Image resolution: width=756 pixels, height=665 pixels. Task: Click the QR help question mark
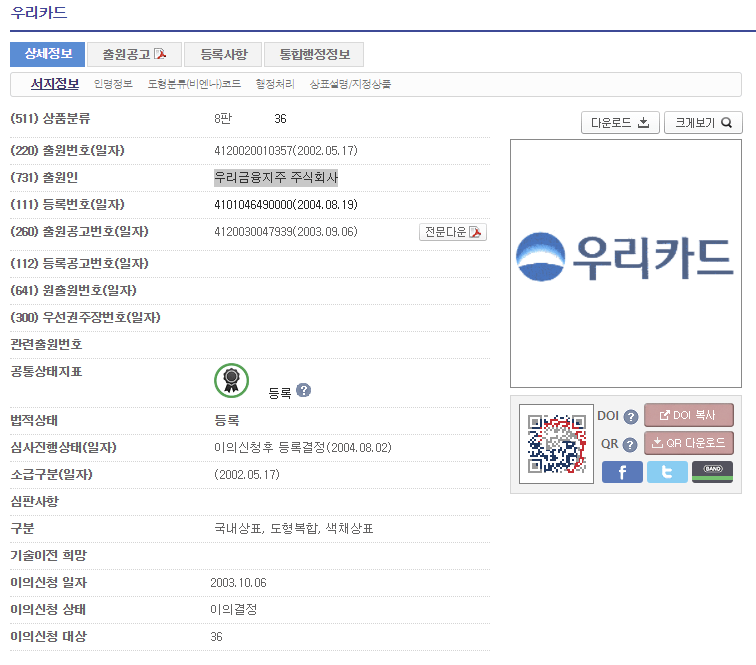coord(630,445)
